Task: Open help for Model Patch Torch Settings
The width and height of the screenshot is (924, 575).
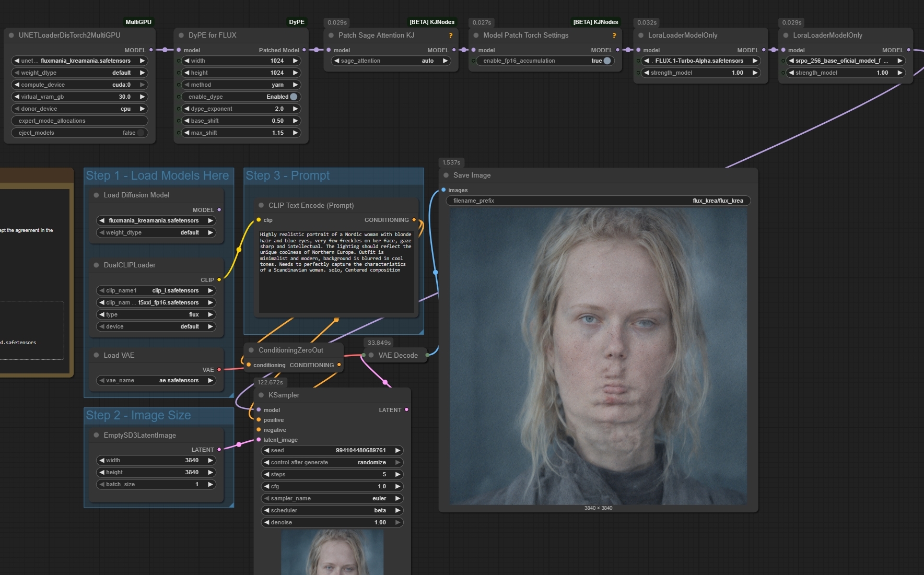Action: click(x=614, y=36)
